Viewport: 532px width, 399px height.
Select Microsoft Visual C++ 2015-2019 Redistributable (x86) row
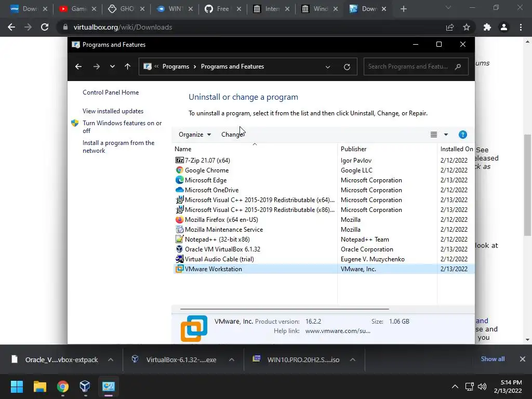pyautogui.click(x=324, y=210)
